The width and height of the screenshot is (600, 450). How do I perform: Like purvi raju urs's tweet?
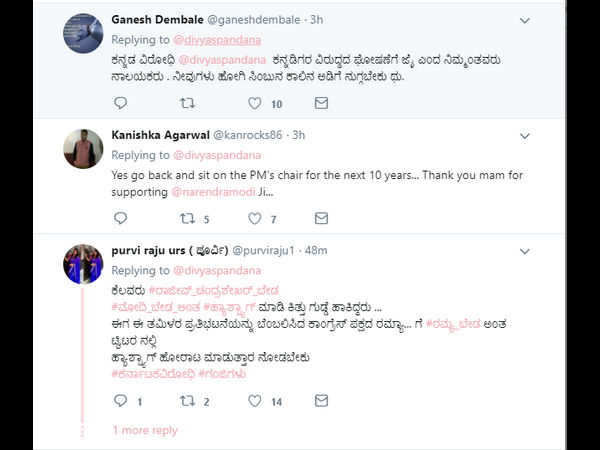[x=254, y=401]
